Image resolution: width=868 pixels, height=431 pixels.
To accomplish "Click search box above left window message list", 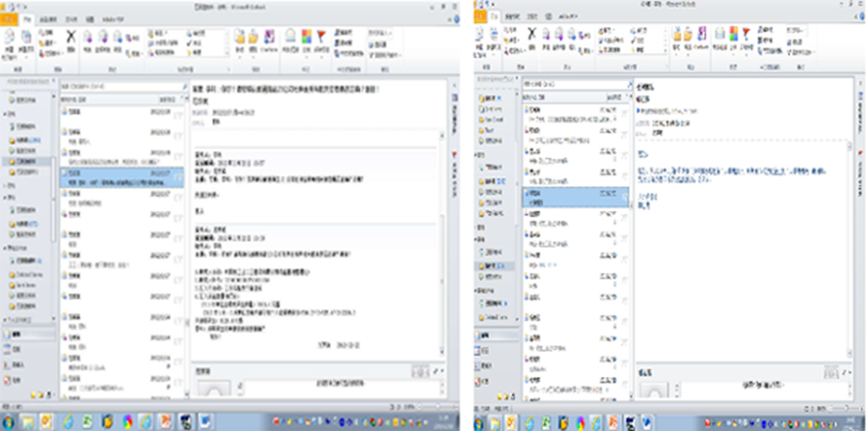I will [x=124, y=87].
